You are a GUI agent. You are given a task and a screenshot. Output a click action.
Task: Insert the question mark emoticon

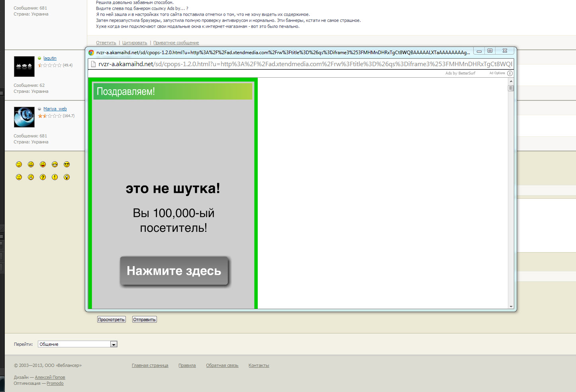(x=43, y=177)
